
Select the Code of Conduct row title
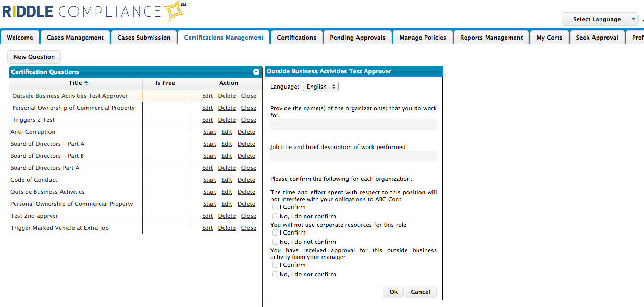pos(34,180)
